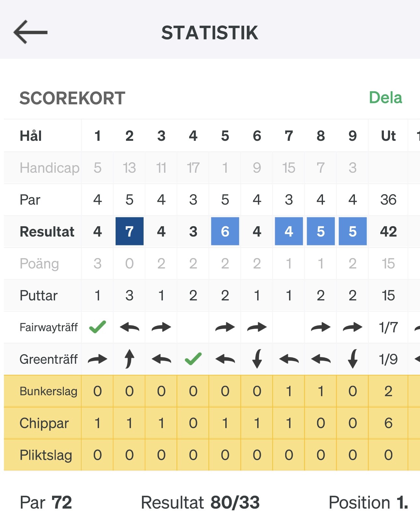Tap the Dela share link
420x524 pixels.
(x=385, y=97)
